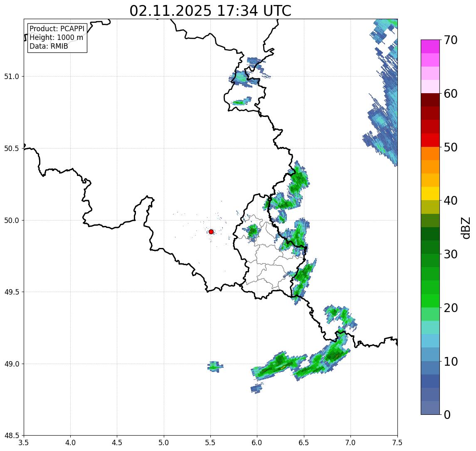Click the 51.0 latitude tick label
This screenshot has width=476, height=451.
[x=12, y=76]
